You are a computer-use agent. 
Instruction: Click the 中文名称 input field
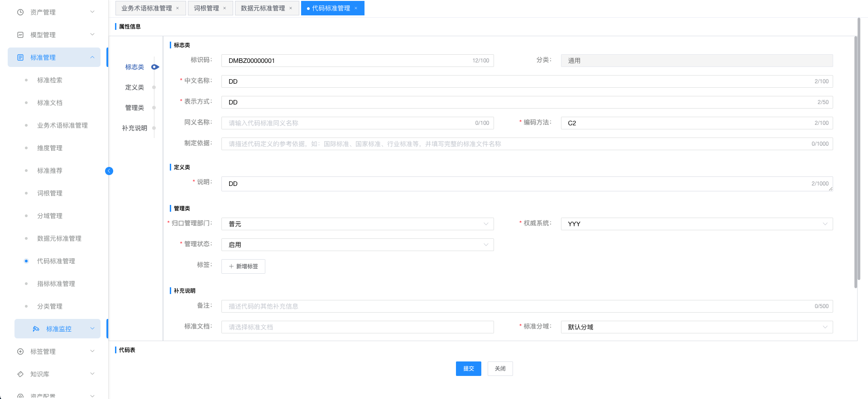pos(527,81)
